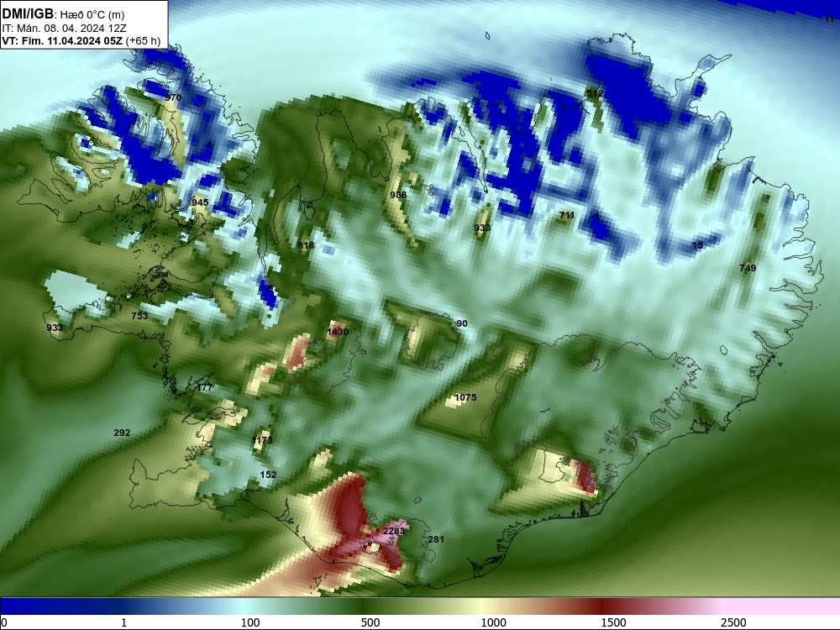Click the valid time 'VT: Fim. 11.04.2024 05Z'
Image resolution: width=840 pixels, height=630 pixels.
62,41
